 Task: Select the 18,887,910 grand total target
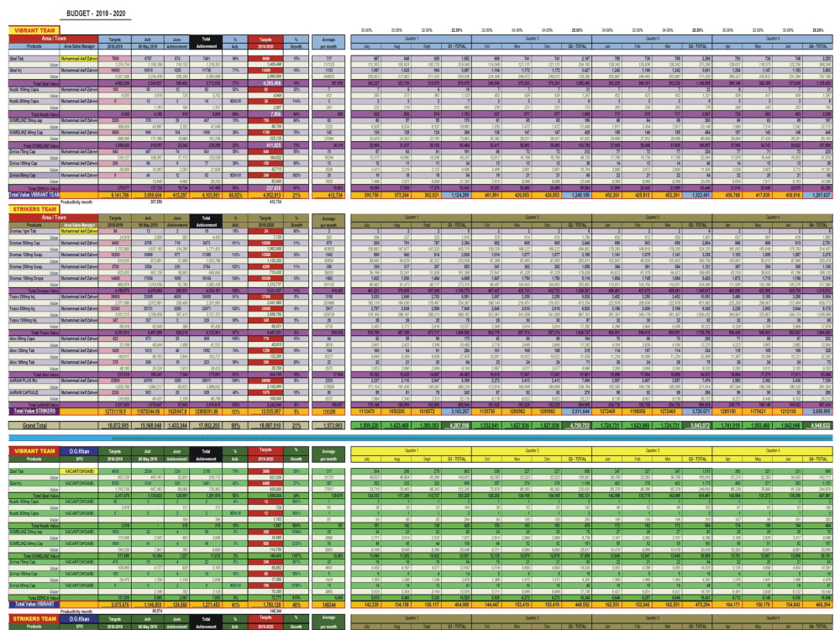tap(265, 425)
